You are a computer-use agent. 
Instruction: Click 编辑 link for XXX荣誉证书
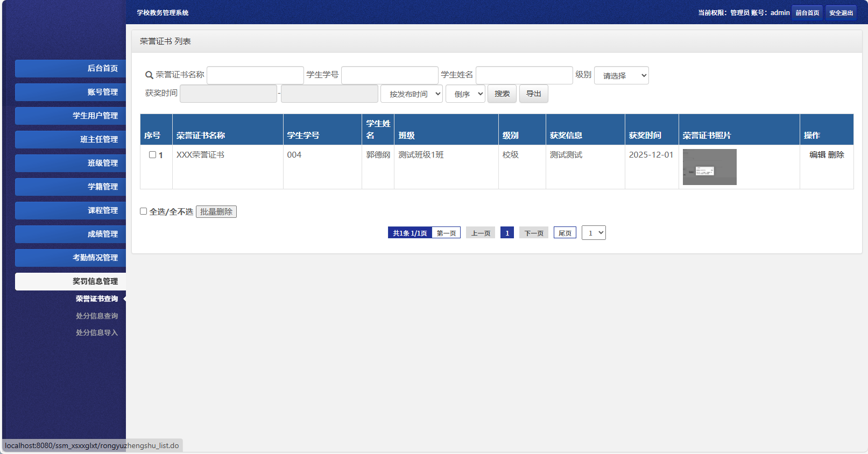tap(817, 155)
